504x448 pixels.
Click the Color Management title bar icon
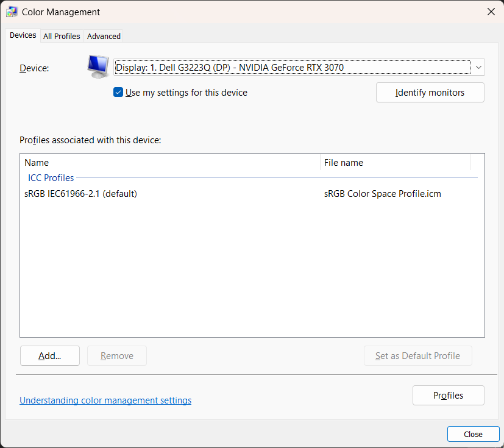(x=12, y=12)
